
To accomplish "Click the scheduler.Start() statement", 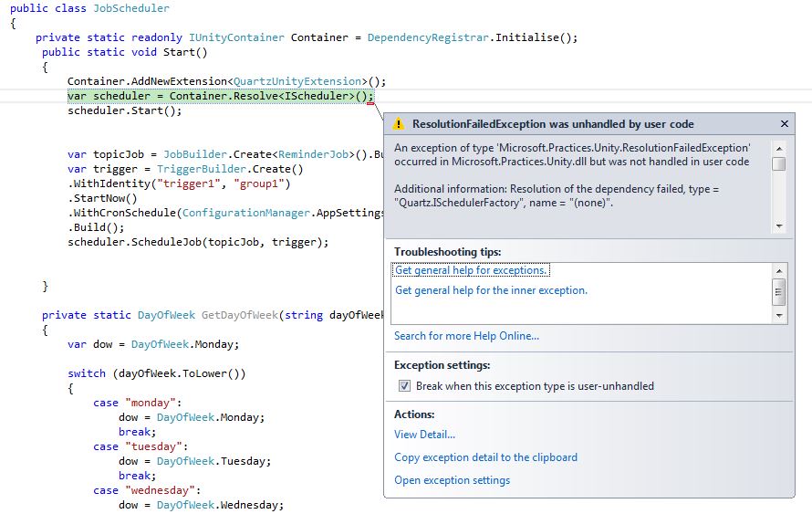I will tap(124, 110).
